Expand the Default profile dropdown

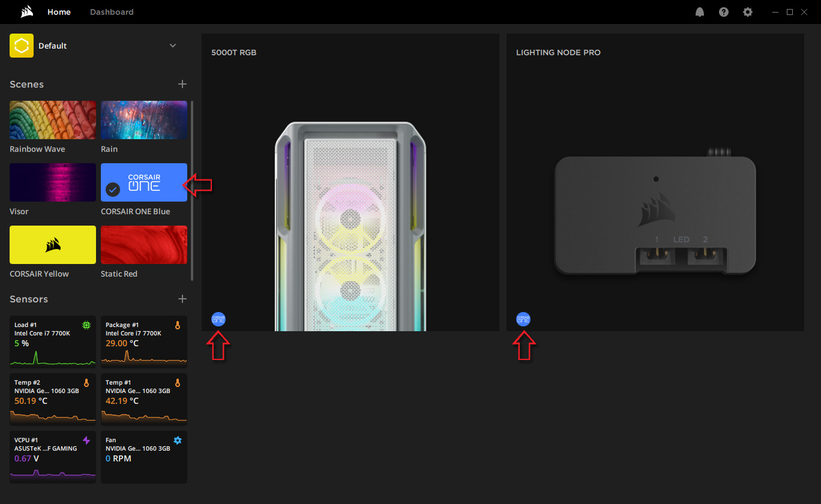[x=173, y=46]
